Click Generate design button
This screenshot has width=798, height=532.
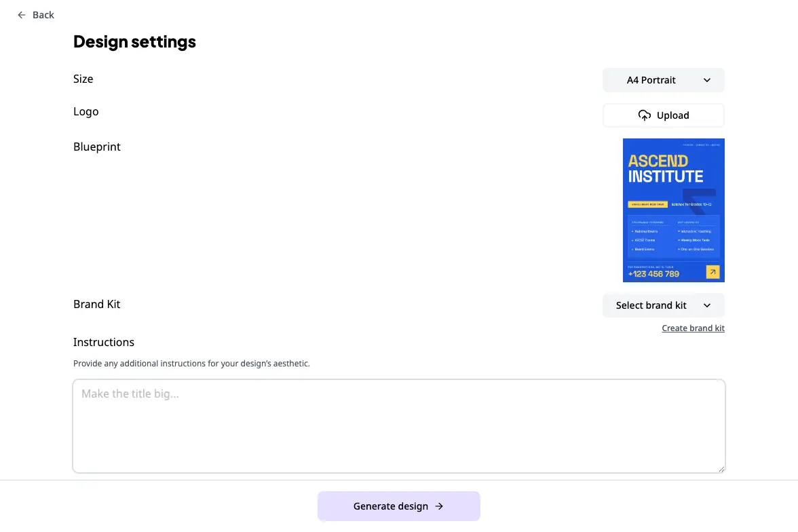(x=398, y=506)
